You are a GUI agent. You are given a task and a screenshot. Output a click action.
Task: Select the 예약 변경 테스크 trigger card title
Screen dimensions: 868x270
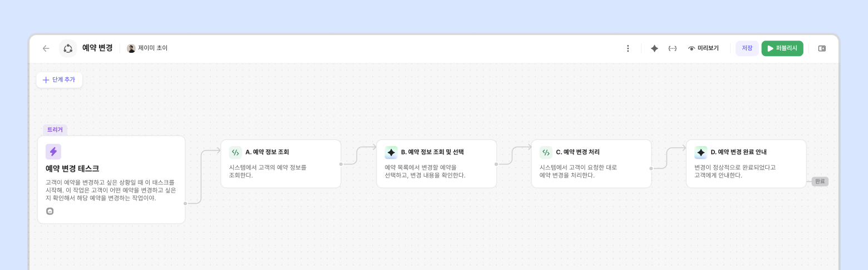(x=72, y=168)
